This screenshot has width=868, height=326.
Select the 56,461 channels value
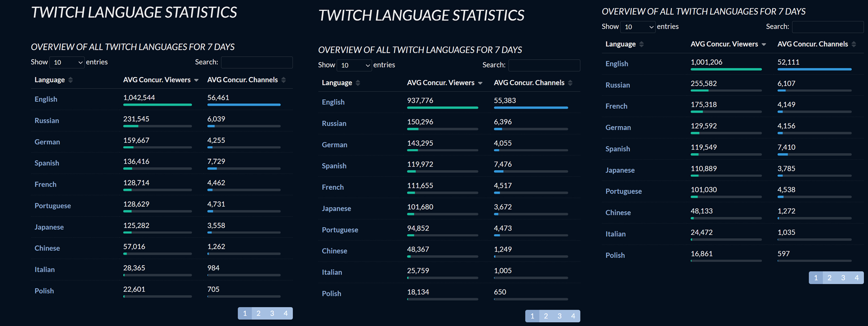click(x=218, y=97)
